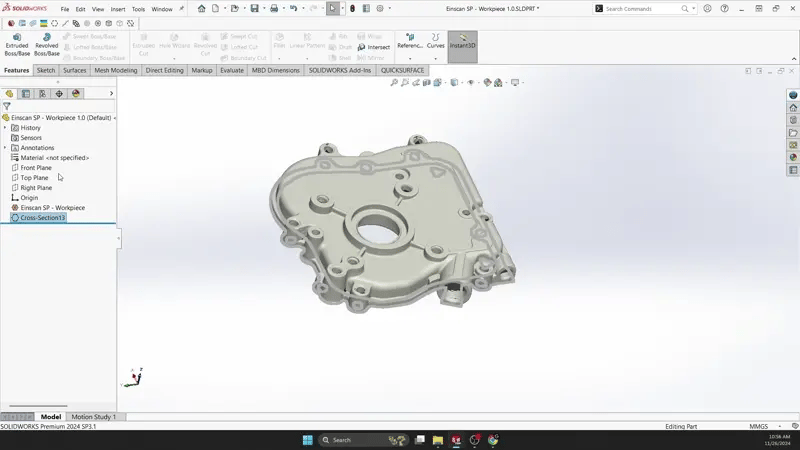This screenshot has width=800, height=450.
Task: Select the Revolved Boss/Base tool
Action: pyautogui.click(x=47, y=44)
